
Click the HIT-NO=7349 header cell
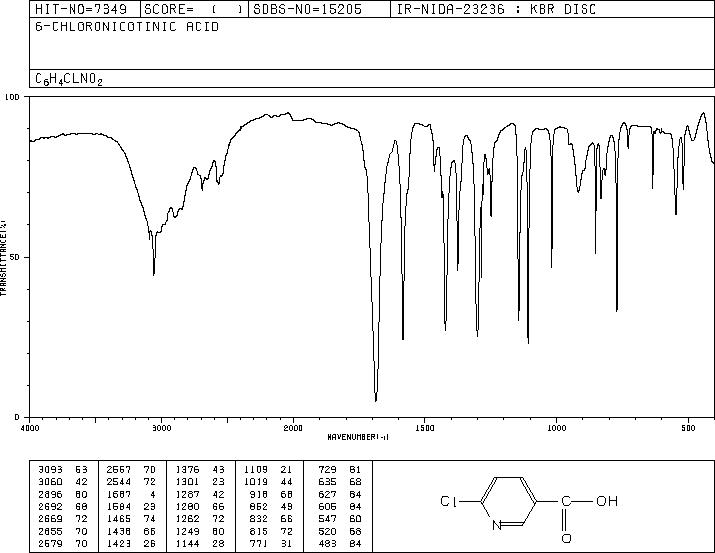85,9
